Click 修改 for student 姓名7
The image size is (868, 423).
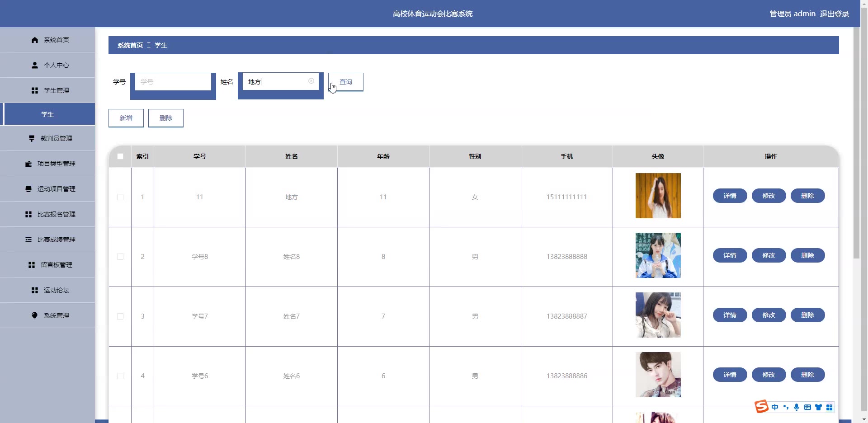pos(769,315)
